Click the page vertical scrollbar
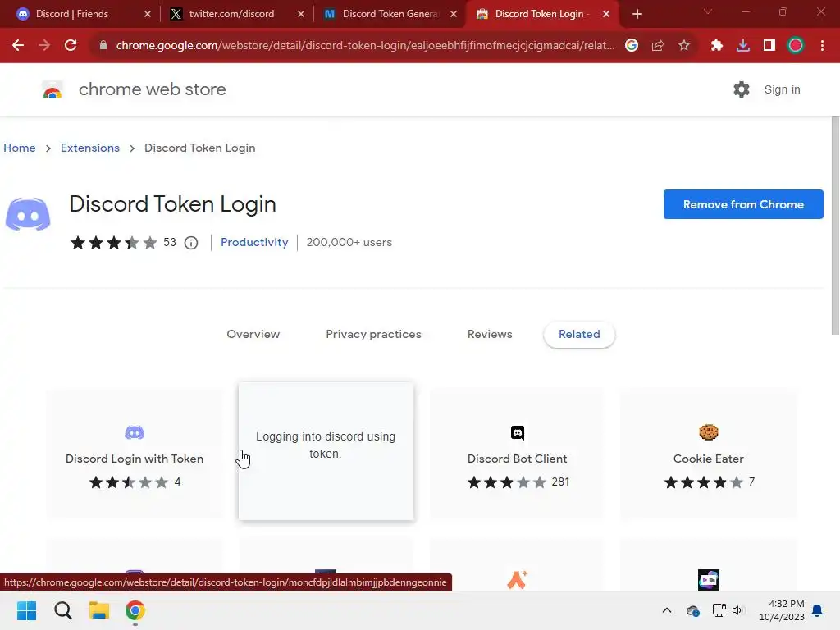 coord(835,225)
